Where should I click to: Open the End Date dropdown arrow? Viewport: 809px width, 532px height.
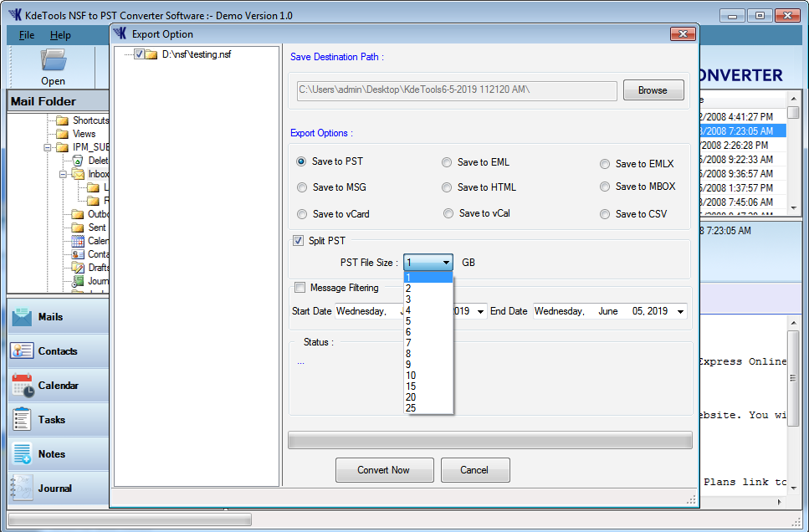coord(679,311)
